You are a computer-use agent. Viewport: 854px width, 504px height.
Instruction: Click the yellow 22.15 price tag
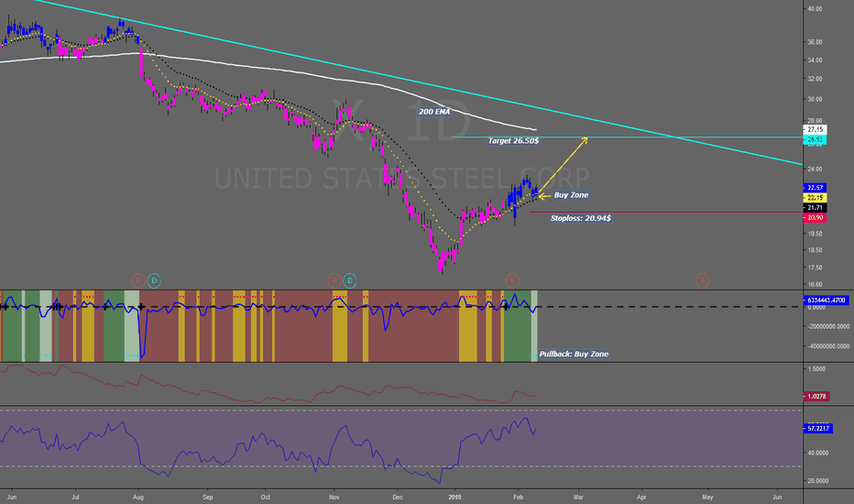tap(815, 197)
